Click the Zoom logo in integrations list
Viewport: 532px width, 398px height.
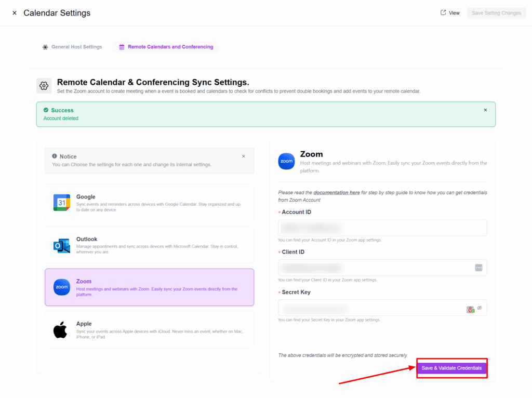(62, 287)
